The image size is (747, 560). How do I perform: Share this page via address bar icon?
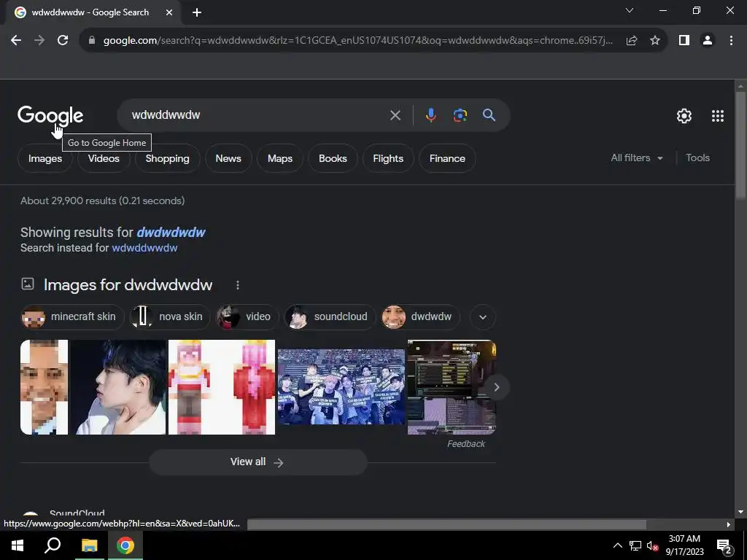point(632,41)
